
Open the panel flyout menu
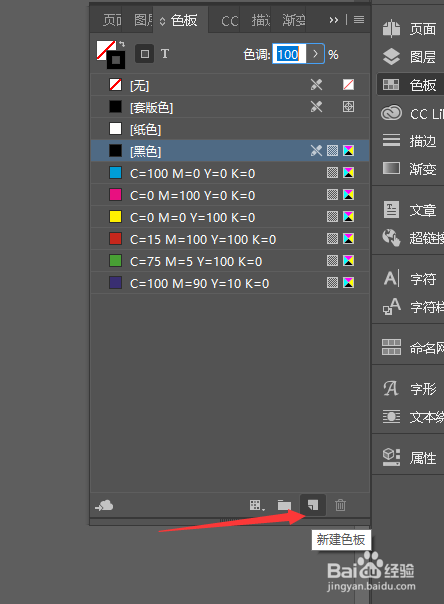[x=359, y=19]
